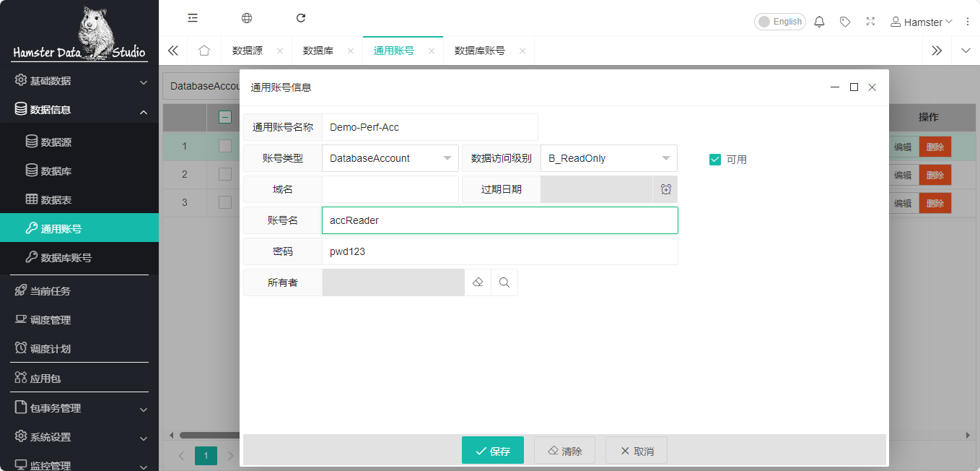980x471 pixels.
Task: Close the 数据源 tab
Action: tap(280, 51)
